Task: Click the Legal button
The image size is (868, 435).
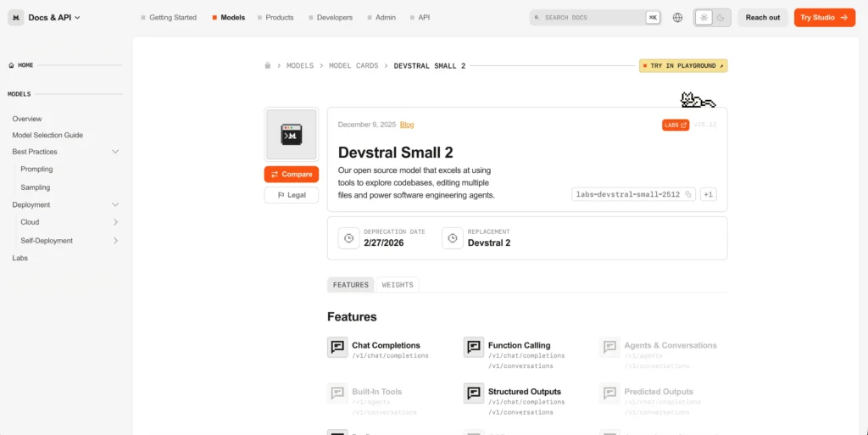Action: (x=292, y=195)
